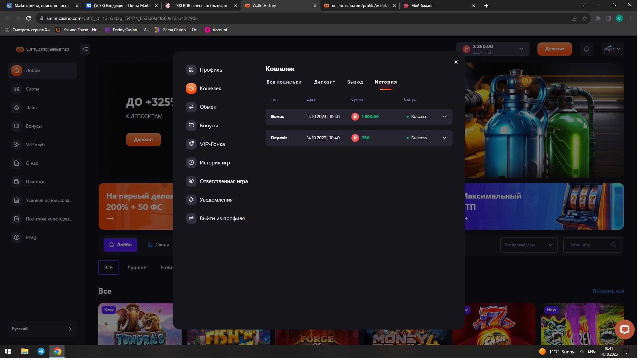Click the Кошелек wallet icon
The image size is (644, 364).
tap(191, 88)
